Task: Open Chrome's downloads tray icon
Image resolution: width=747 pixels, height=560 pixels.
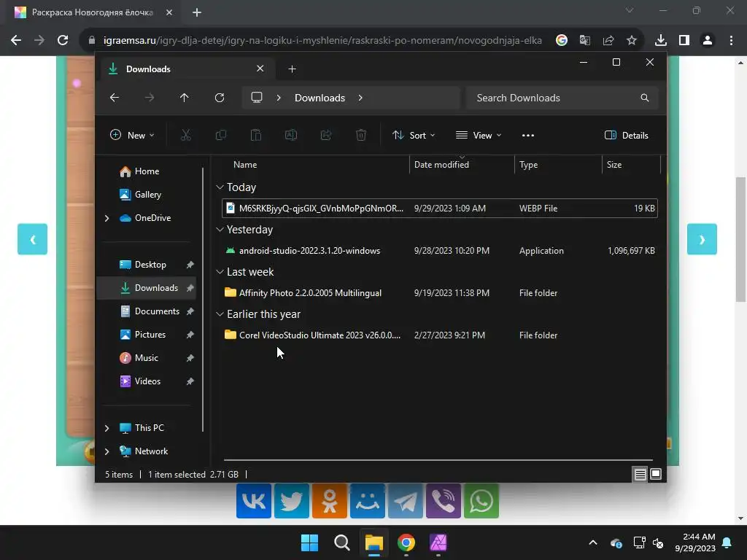Action: (661, 41)
